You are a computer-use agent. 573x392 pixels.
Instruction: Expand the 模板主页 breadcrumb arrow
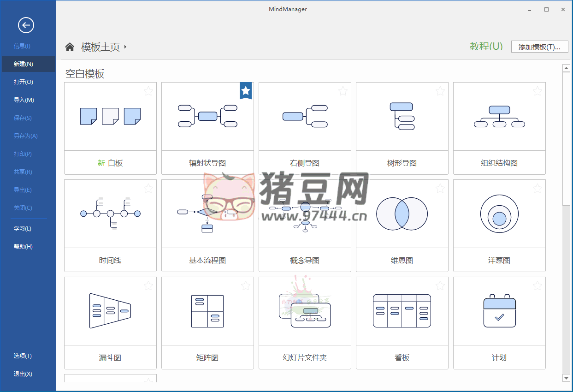[x=125, y=47]
